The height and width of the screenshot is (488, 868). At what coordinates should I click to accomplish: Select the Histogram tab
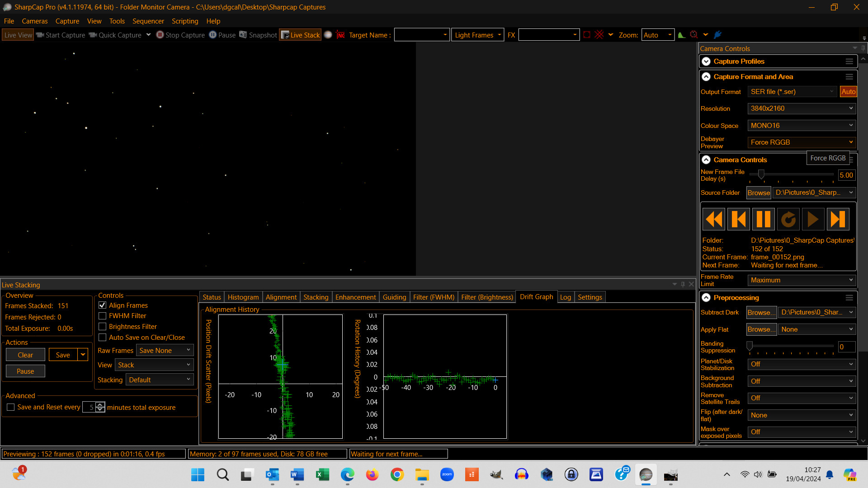tap(243, 297)
